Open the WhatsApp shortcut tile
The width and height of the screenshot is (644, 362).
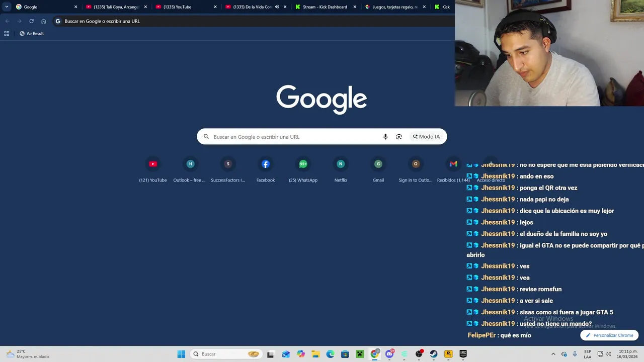pyautogui.click(x=303, y=170)
